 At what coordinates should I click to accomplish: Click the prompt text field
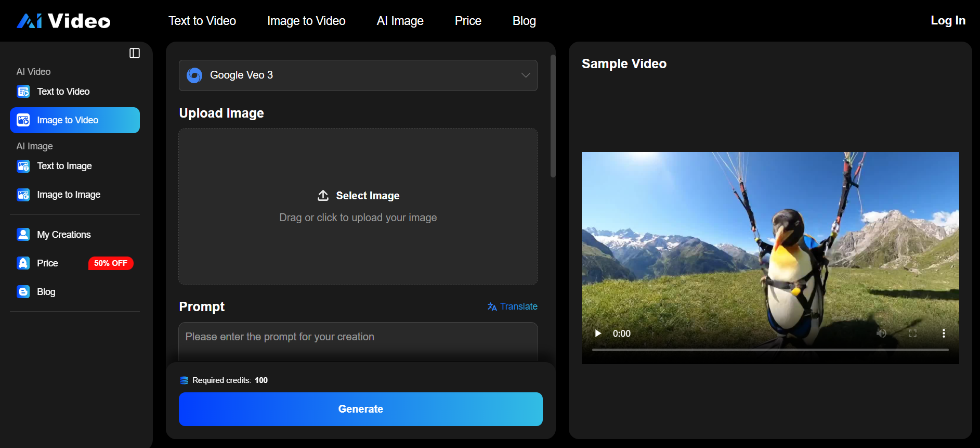[358, 341]
